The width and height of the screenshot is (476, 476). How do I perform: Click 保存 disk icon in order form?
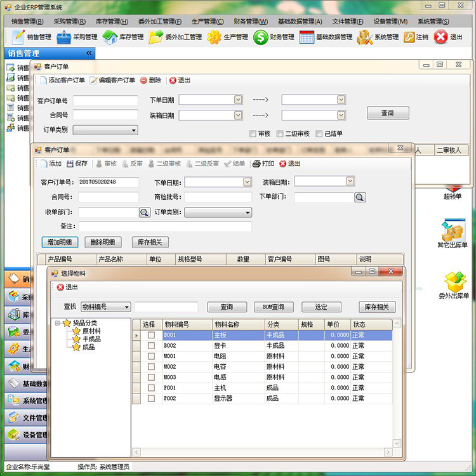pos(70,164)
